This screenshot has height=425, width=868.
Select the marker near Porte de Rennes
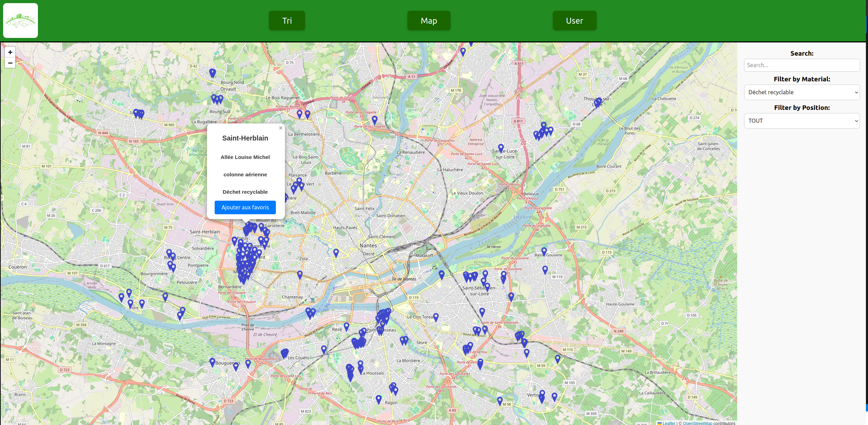pyautogui.click(x=300, y=114)
